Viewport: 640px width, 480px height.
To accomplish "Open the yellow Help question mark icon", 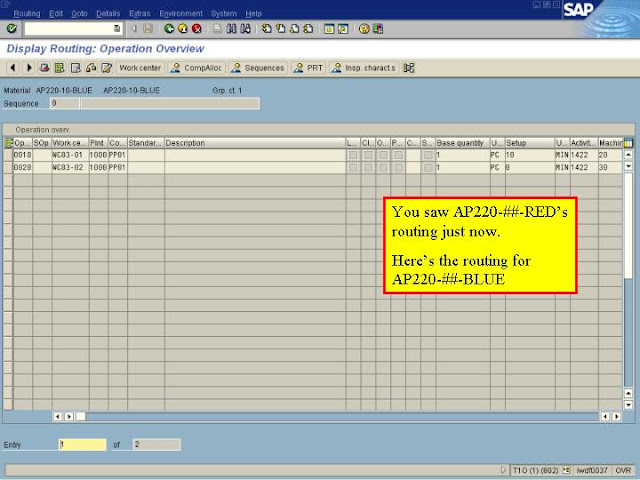I will click(364, 29).
